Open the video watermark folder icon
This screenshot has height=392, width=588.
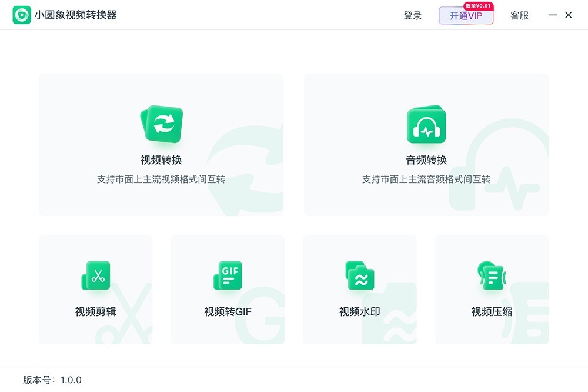pyautogui.click(x=360, y=275)
